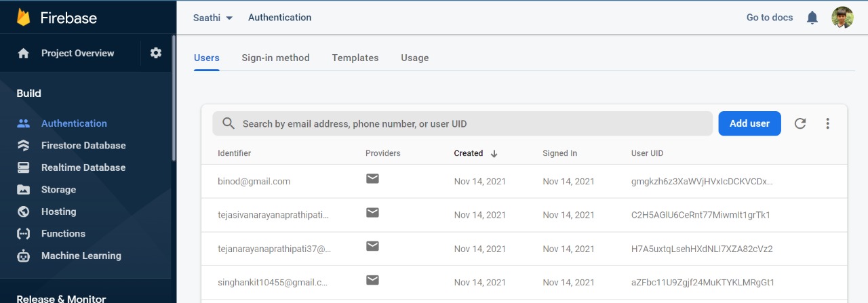Switch to the Sign-in method tab

click(275, 58)
